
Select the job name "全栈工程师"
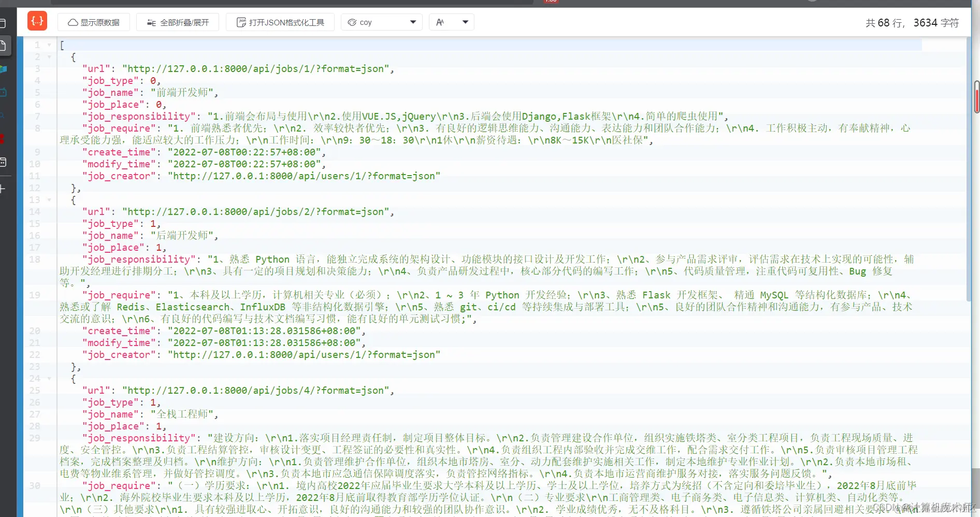[x=182, y=414]
